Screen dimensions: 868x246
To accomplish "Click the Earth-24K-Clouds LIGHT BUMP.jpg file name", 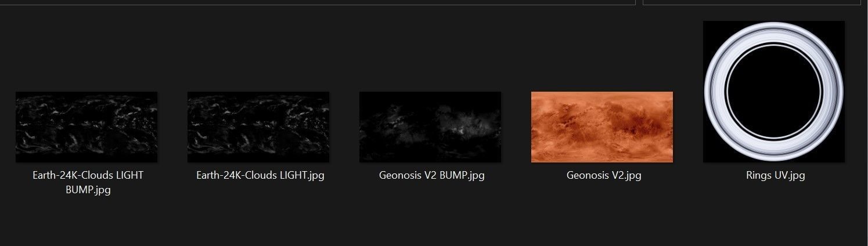I will coord(88,182).
